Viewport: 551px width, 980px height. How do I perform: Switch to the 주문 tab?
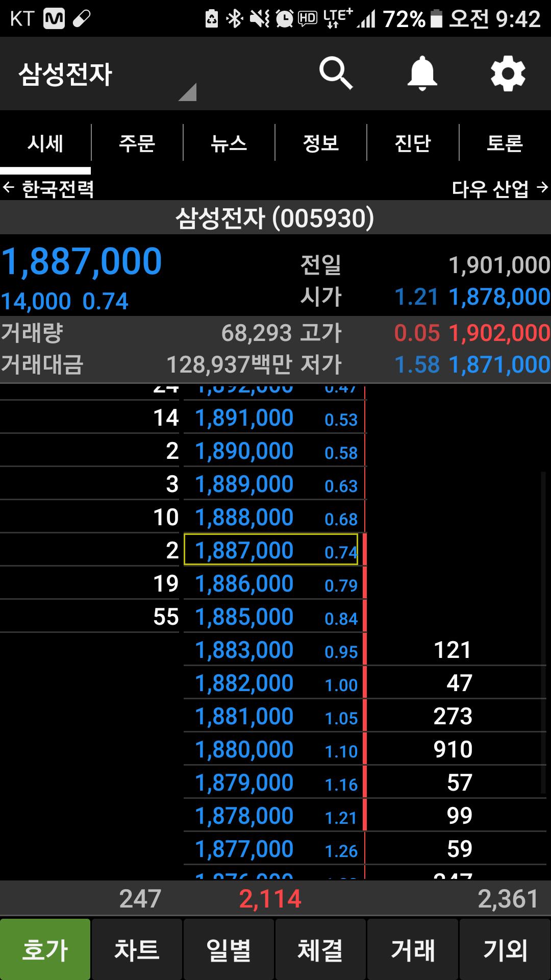(x=137, y=143)
